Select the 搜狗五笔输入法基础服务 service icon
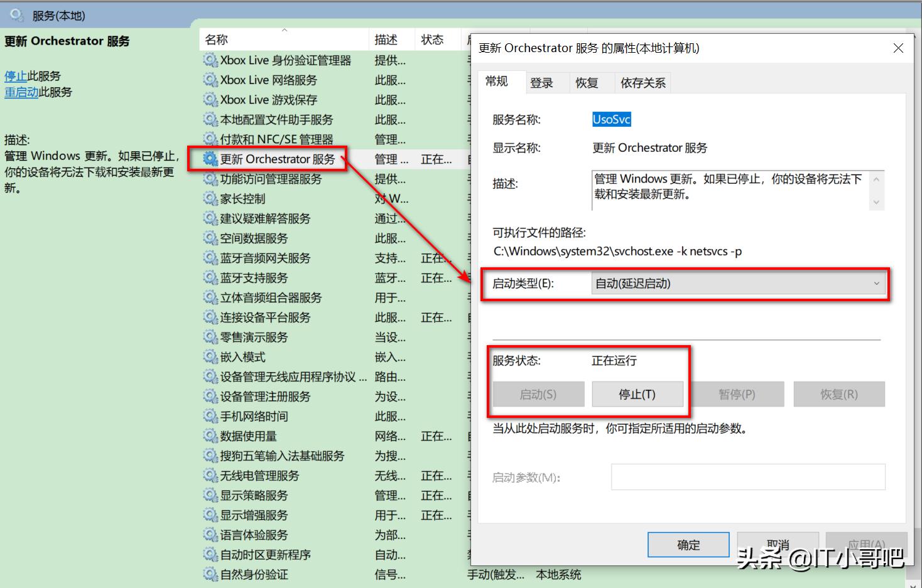This screenshot has height=588, width=922. click(210, 456)
